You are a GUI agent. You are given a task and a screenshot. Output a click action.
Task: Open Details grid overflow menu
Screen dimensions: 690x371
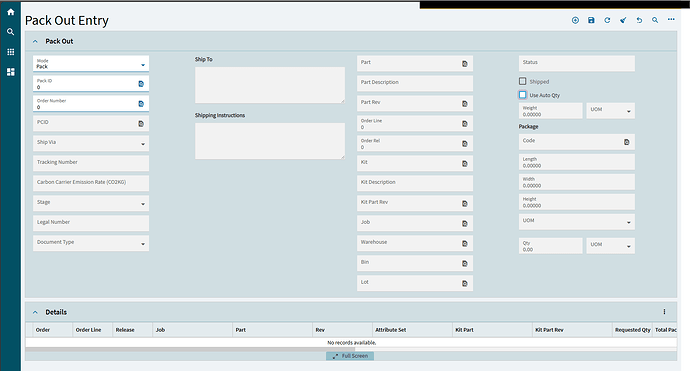click(x=664, y=312)
